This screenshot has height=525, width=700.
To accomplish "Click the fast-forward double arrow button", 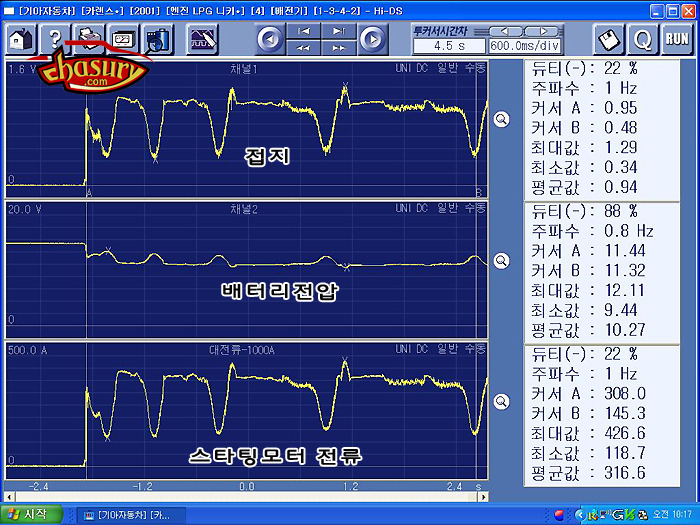I will [x=338, y=47].
